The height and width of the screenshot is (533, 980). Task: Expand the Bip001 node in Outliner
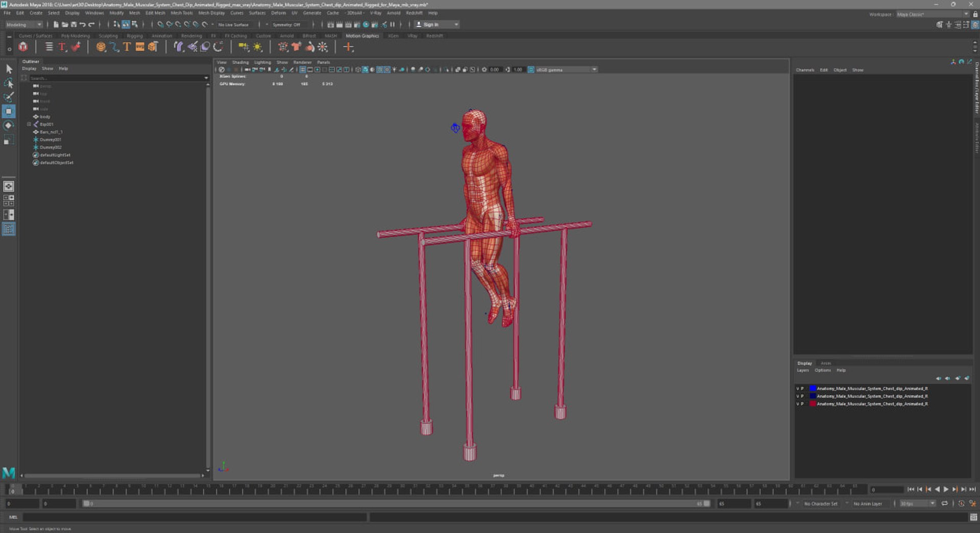29,125
